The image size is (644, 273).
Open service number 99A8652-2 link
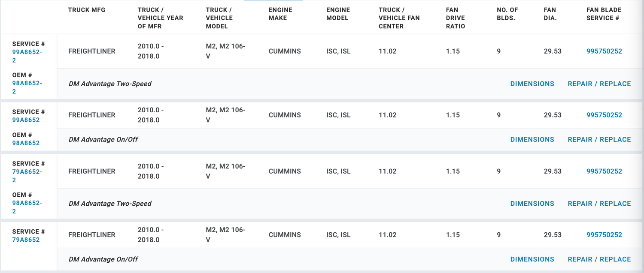click(27, 52)
